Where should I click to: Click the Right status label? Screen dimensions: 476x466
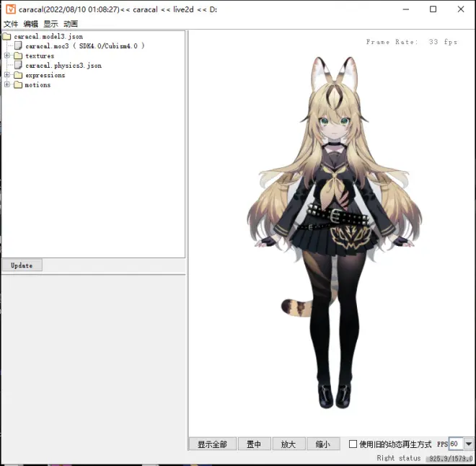coord(399,458)
